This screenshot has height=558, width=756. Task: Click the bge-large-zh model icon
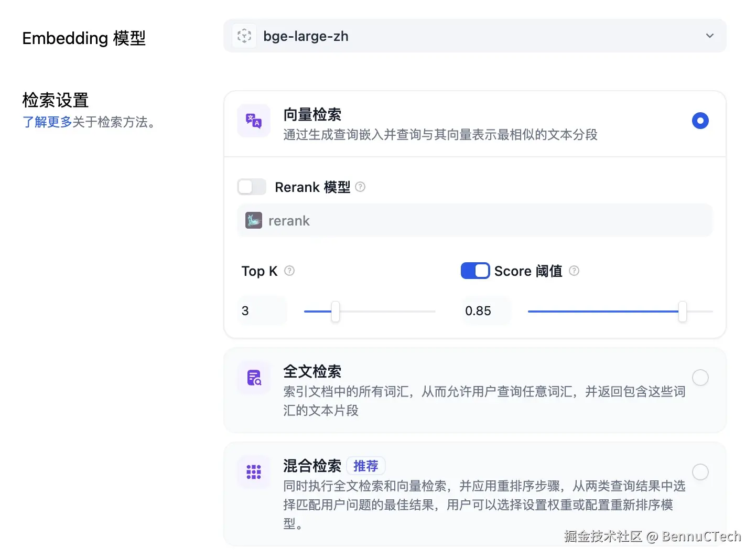tap(244, 36)
